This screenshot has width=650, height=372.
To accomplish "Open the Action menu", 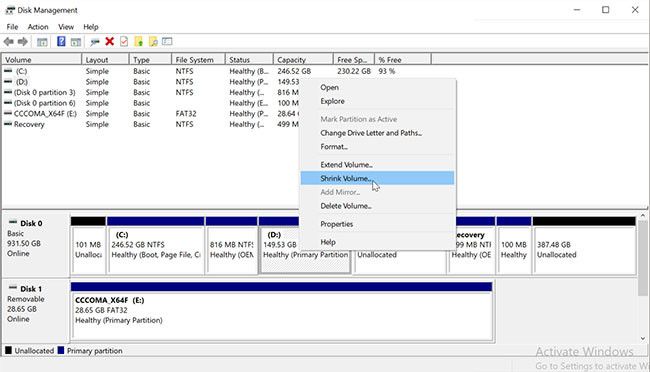I will pyautogui.click(x=38, y=27).
